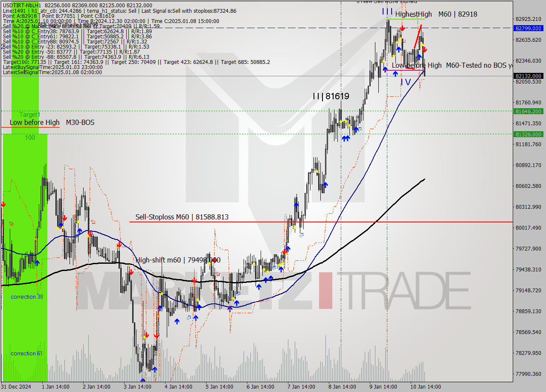The width and height of the screenshot is (546, 392).
Task: Click the 80017.490 price axis label
Action: (x=529, y=228)
